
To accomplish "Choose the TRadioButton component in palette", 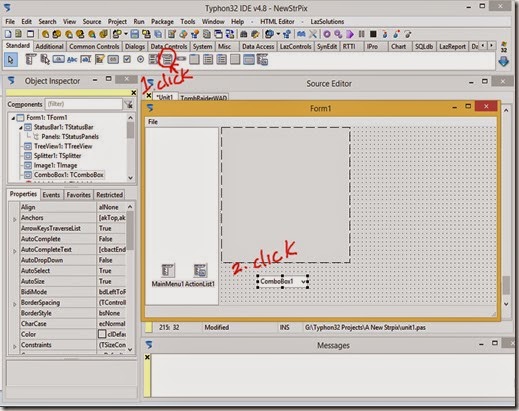I will pos(140,60).
